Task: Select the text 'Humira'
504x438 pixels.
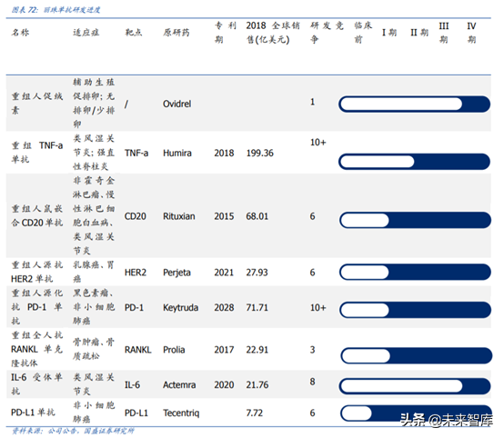Action: (177, 153)
